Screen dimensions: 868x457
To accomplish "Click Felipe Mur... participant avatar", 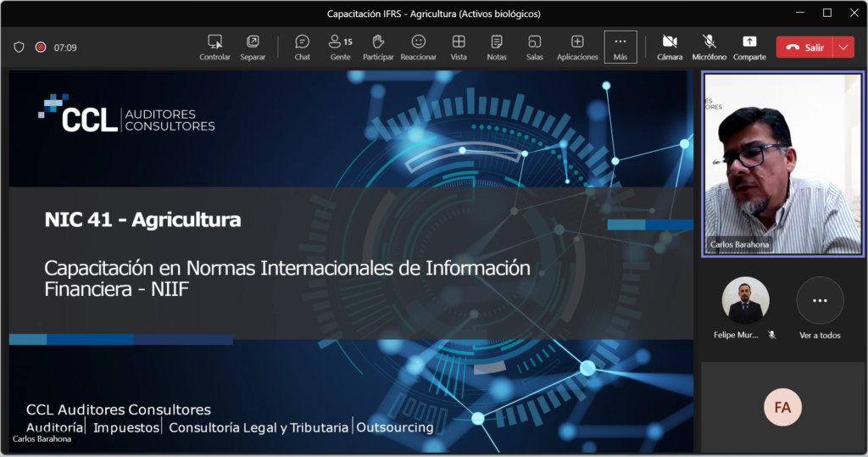I will [745, 301].
